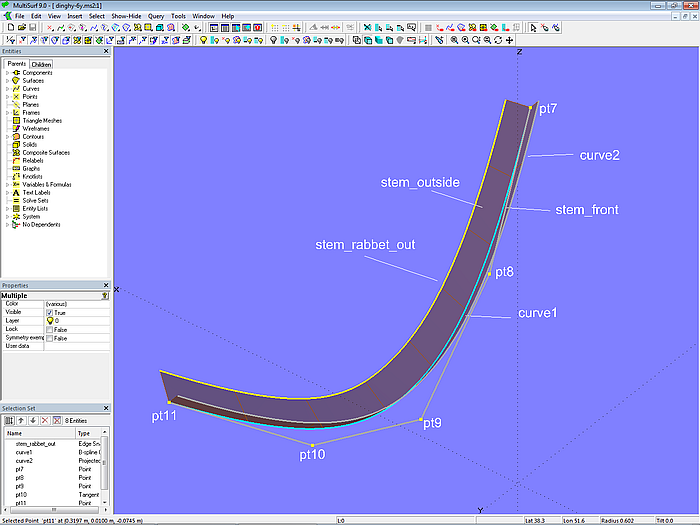
Task: Click the pan cross-arrows icon
Action: (x=510, y=40)
